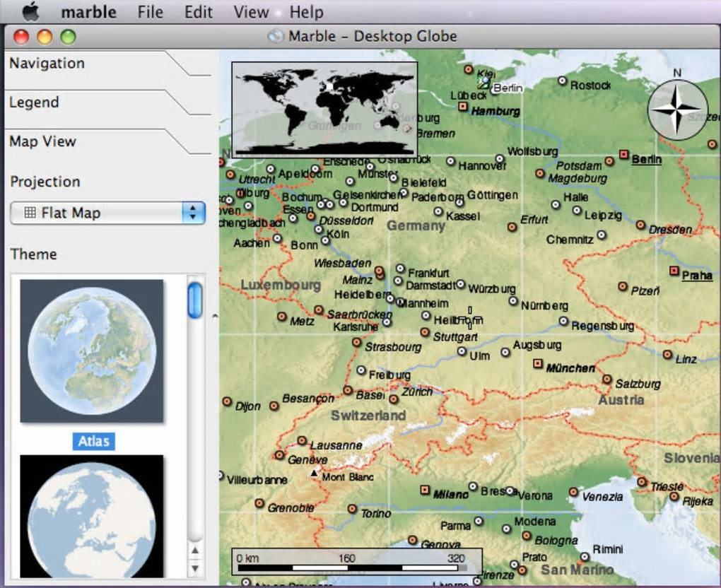This screenshot has width=721, height=588.
Task: Open the File menu
Action: pos(150,12)
